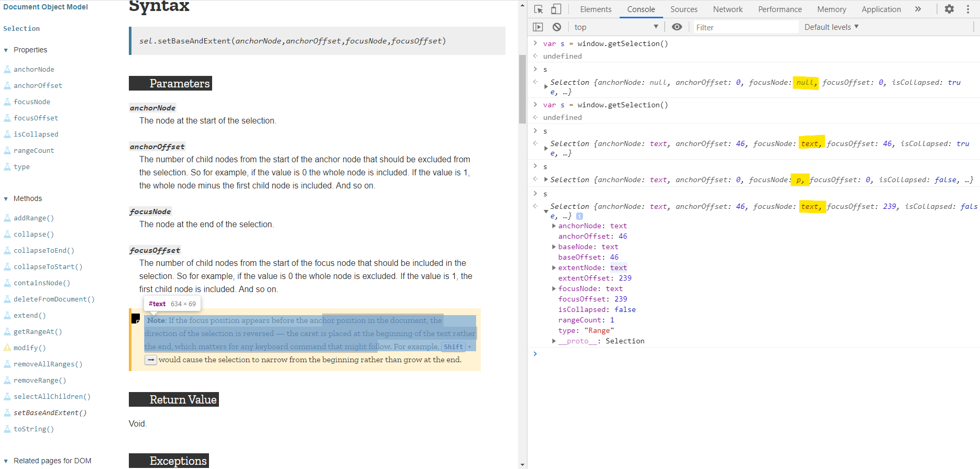Image resolution: width=980 pixels, height=469 pixels.
Task: Collapse the Properties section
Action: click(x=6, y=50)
